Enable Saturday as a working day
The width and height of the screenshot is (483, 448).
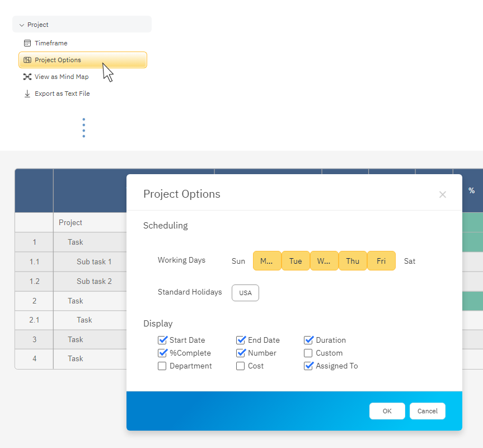click(x=409, y=260)
